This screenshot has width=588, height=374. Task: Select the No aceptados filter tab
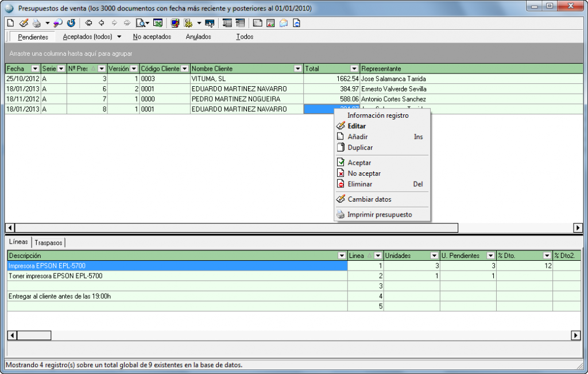pyautogui.click(x=152, y=37)
